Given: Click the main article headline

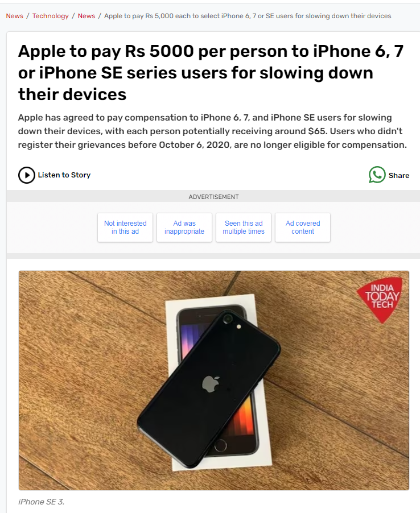Looking at the screenshot, I should point(211,73).
